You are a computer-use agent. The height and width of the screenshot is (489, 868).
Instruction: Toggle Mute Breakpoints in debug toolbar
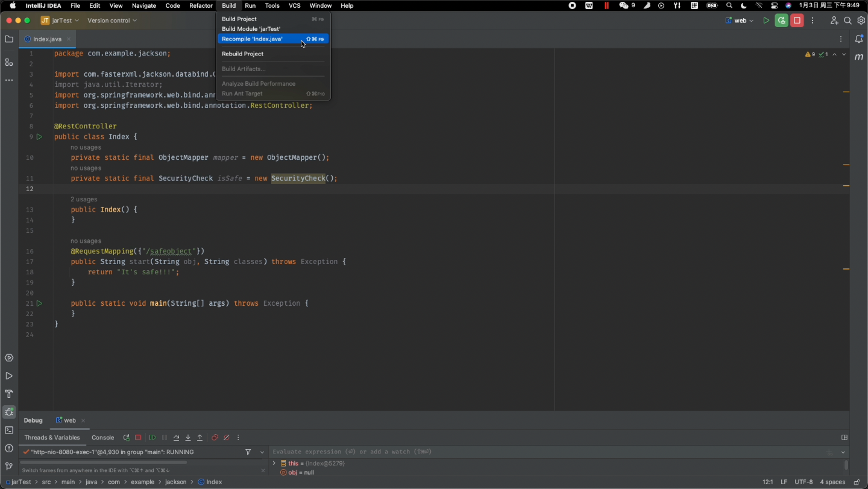[227, 438]
